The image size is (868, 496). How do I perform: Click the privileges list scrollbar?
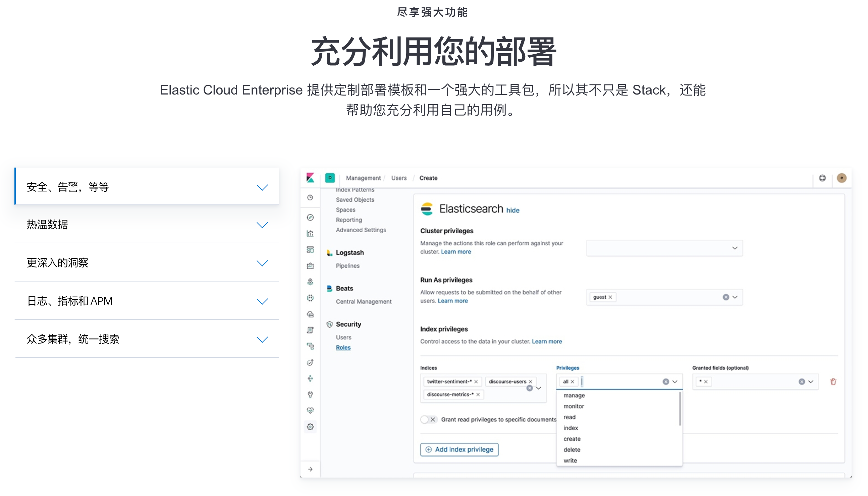click(680, 409)
